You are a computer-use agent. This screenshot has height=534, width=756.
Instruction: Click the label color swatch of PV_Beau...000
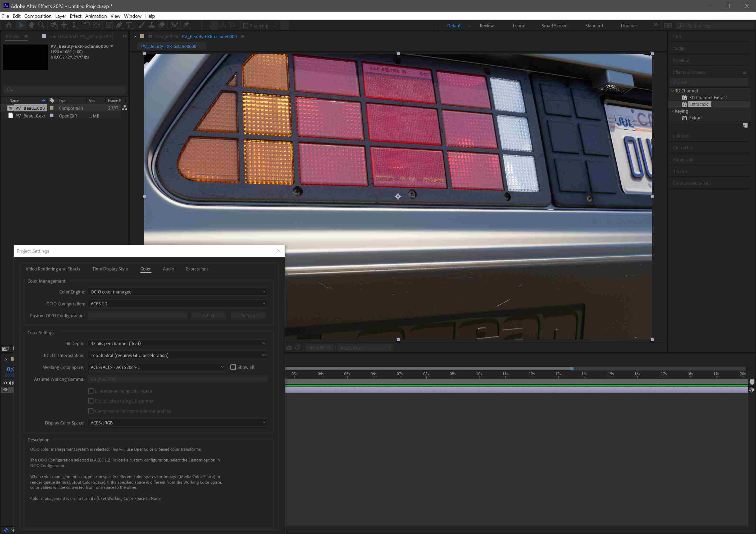pos(52,108)
